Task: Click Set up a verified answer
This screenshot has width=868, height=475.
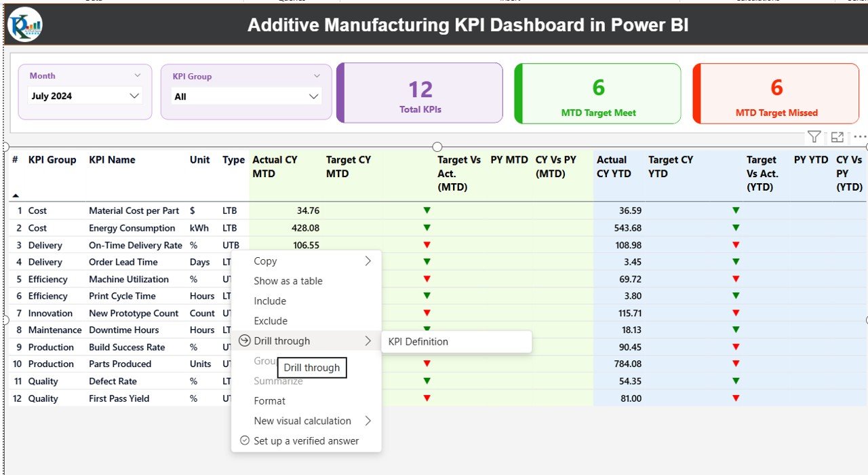Action: (x=305, y=440)
